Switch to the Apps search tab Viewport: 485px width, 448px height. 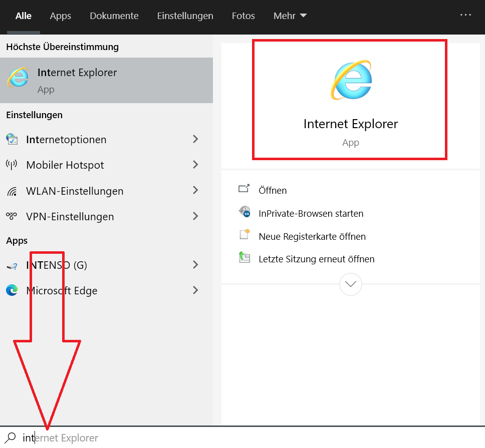[x=61, y=16]
